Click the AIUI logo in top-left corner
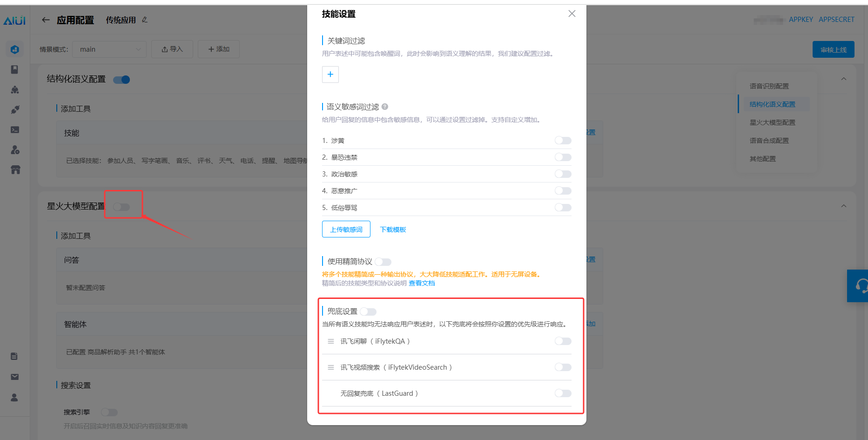The width and height of the screenshot is (868, 440). (14, 20)
